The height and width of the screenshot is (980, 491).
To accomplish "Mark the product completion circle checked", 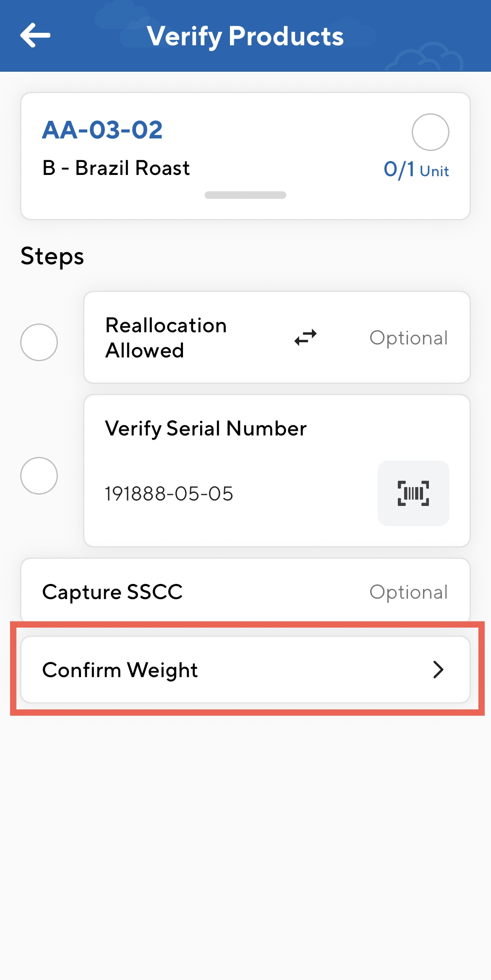I will pyautogui.click(x=431, y=132).
